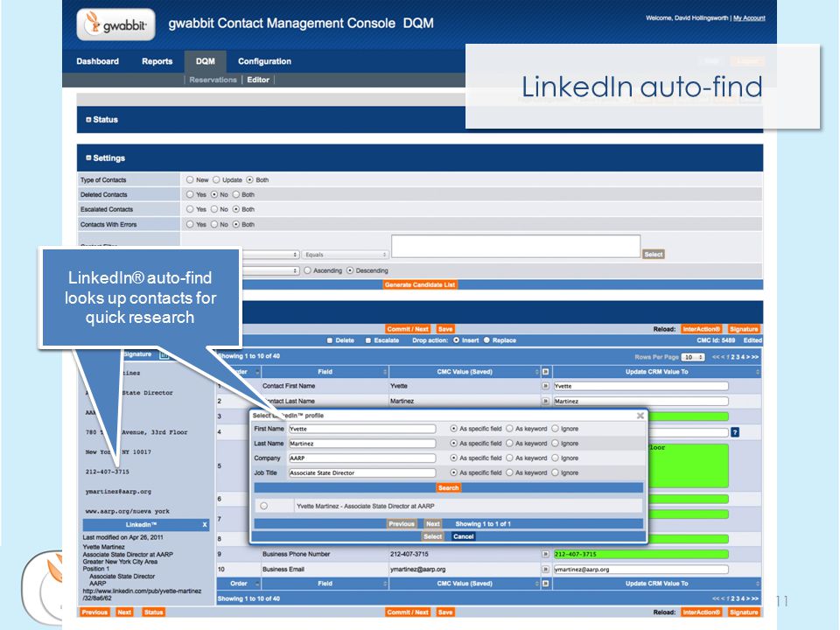Image resolution: width=840 pixels, height=630 pixels.
Task: Sort by the Field column in bottom header
Action: (325, 584)
